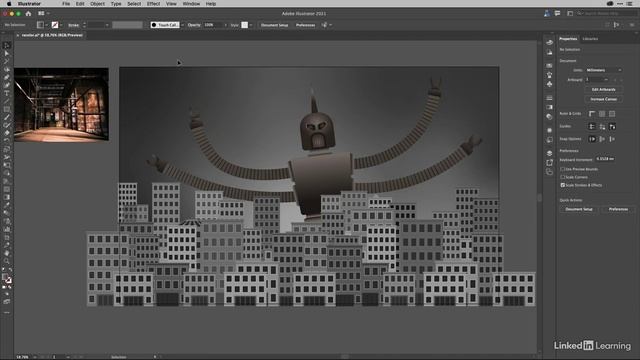
Task: Click the fill color swatch in control bar
Action: click(x=40, y=25)
